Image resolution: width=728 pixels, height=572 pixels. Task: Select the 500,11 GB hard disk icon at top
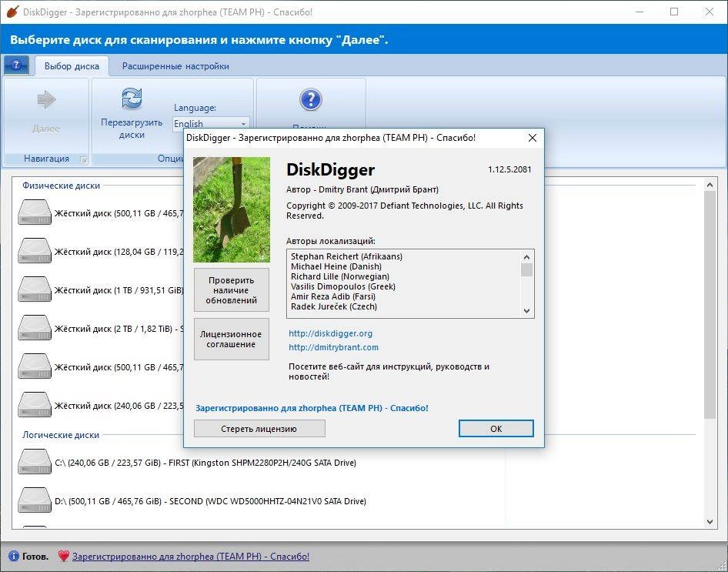tap(35, 212)
